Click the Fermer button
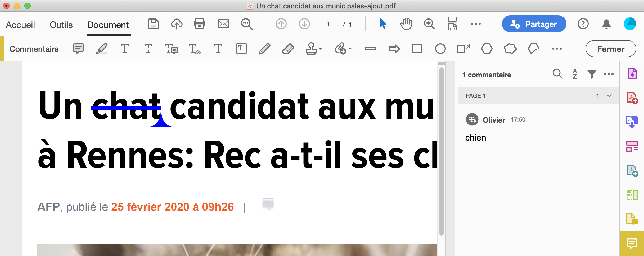The image size is (644, 256). tap(611, 49)
